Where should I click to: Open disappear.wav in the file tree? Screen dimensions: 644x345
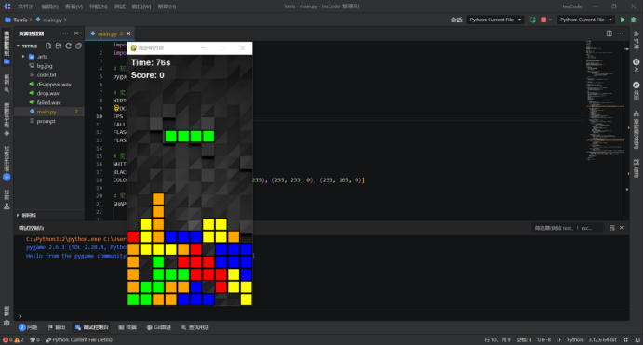[x=54, y=84]
